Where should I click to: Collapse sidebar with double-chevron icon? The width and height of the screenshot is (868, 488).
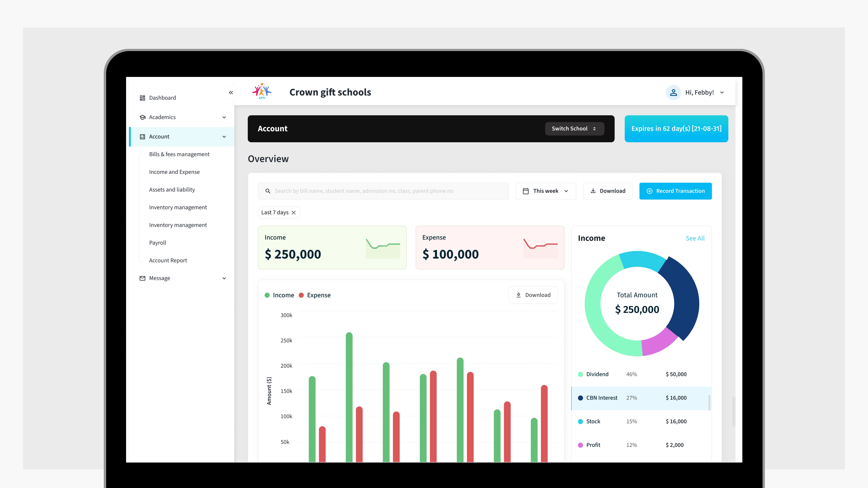231,93
